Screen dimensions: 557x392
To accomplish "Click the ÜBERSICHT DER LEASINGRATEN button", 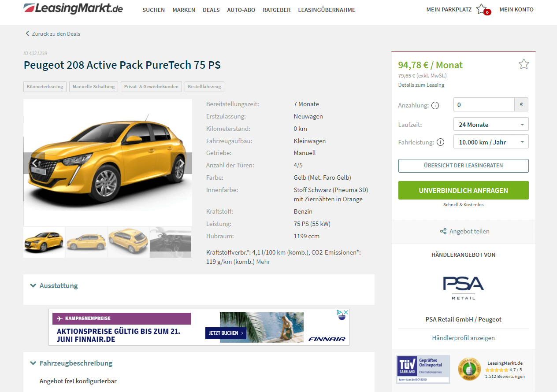I will [464, 166].
